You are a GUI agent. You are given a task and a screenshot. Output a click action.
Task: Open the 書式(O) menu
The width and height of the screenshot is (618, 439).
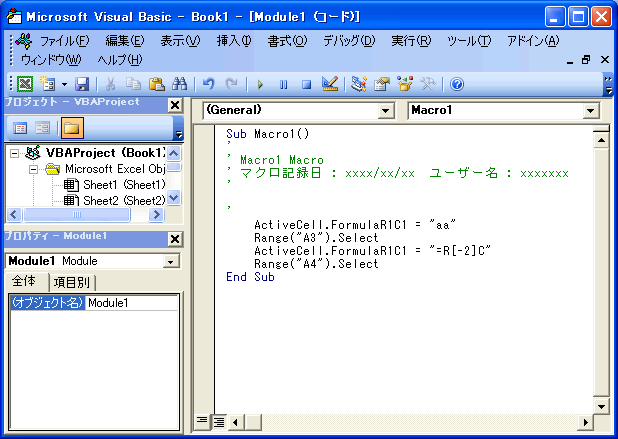pos(287,41)
